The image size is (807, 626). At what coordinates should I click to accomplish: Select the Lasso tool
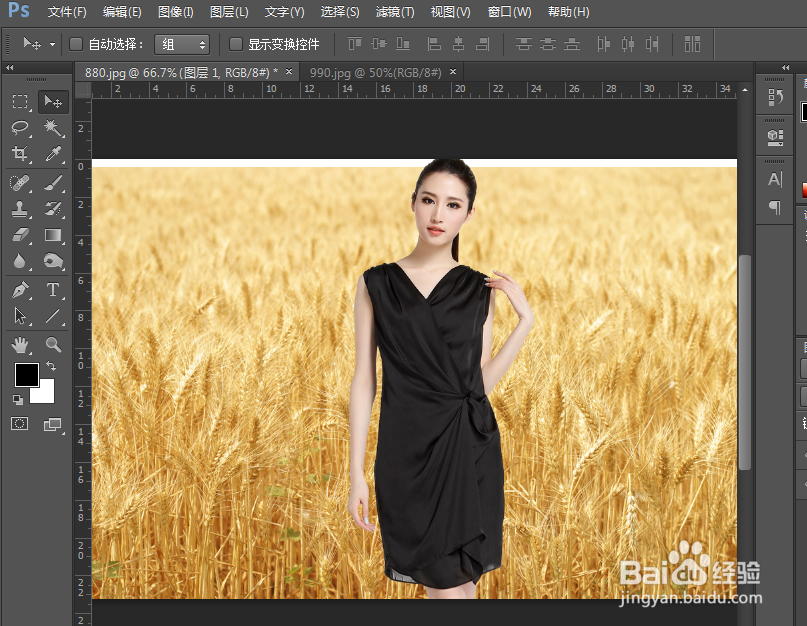pos(20,128)
